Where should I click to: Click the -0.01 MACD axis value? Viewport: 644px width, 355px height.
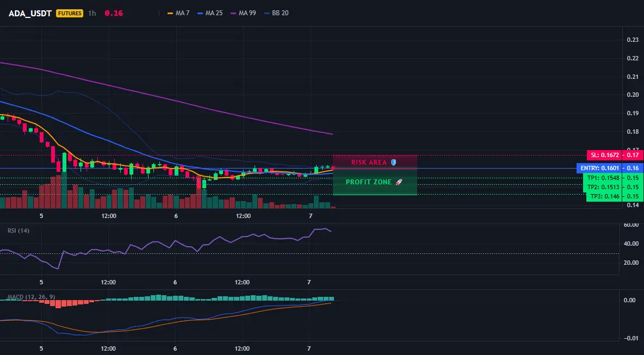[630, 338]
